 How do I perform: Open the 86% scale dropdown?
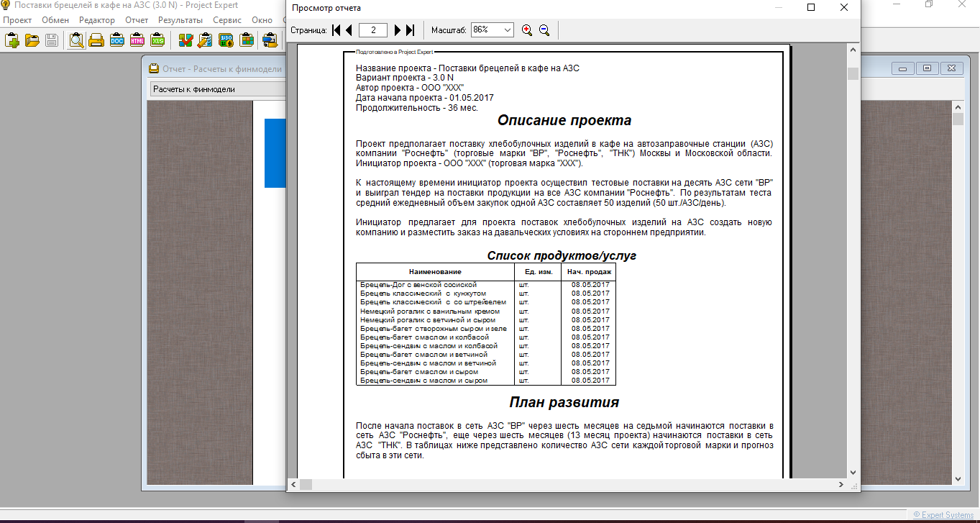point(508,30)
